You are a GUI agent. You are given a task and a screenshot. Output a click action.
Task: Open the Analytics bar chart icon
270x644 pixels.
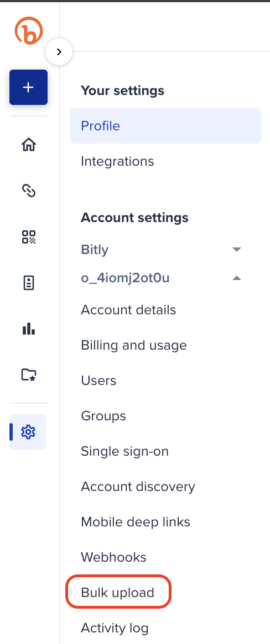[29, 329]
